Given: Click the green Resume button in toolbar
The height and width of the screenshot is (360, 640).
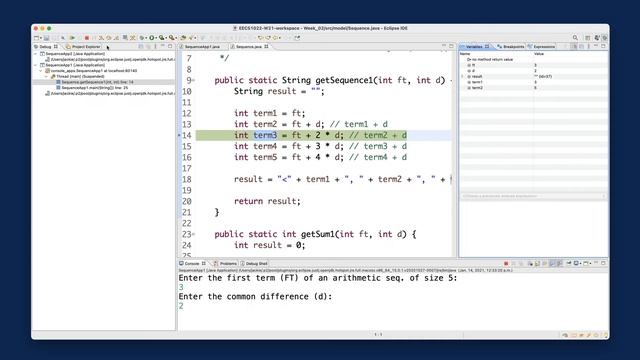Looking at the screenshot, I should click(72, 38).
